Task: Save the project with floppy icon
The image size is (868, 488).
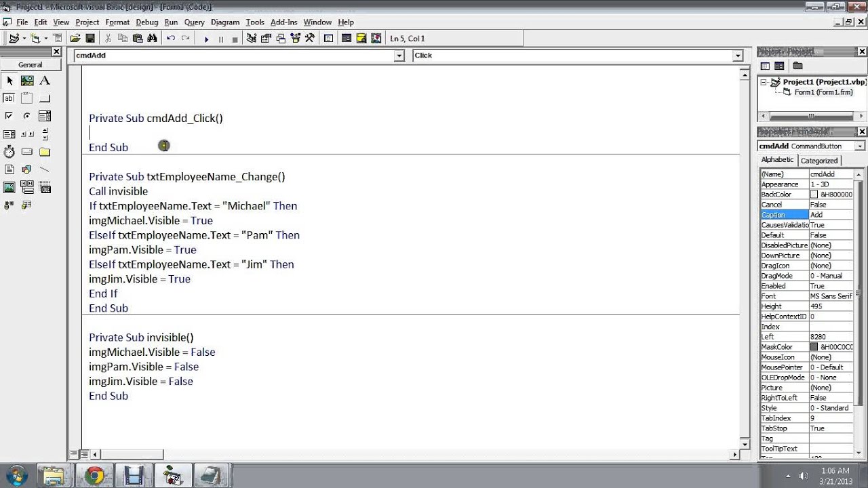Action: pos(90,39)
